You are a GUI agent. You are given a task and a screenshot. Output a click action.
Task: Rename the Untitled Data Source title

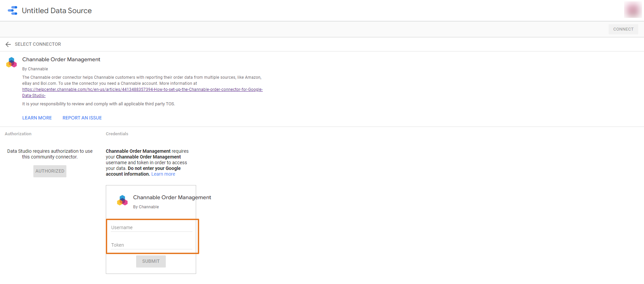[x=57, y=10]
